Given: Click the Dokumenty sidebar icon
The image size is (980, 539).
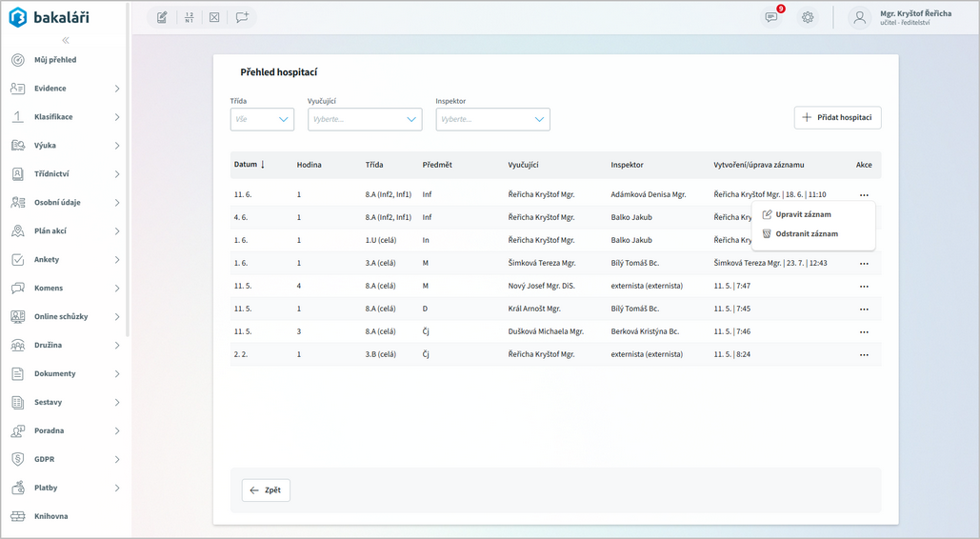Looking at the screenshot, I should (x=18, y=374).
